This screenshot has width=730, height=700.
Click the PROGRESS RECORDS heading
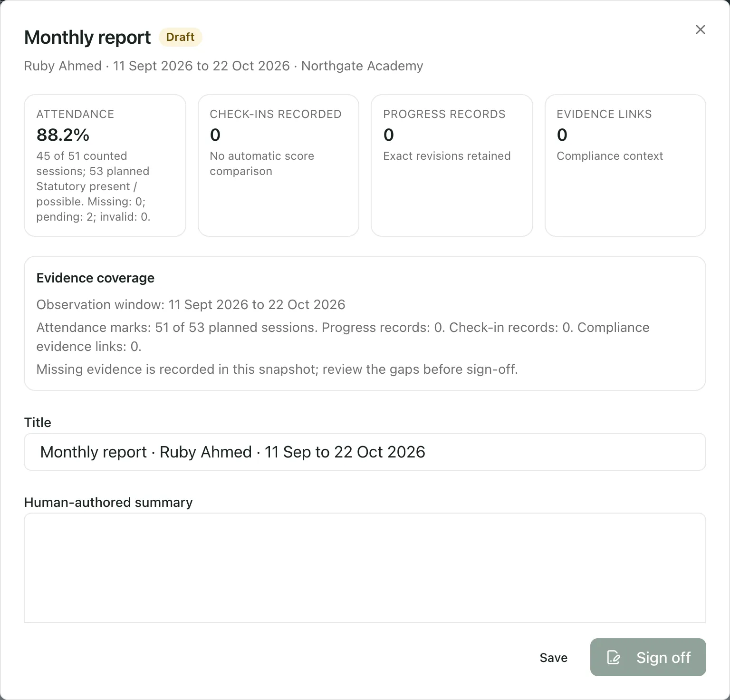444,114
